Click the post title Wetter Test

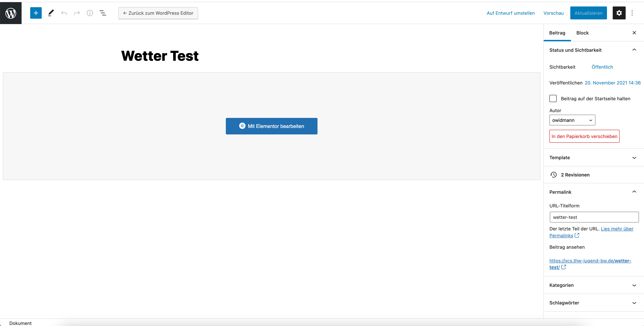160,56
